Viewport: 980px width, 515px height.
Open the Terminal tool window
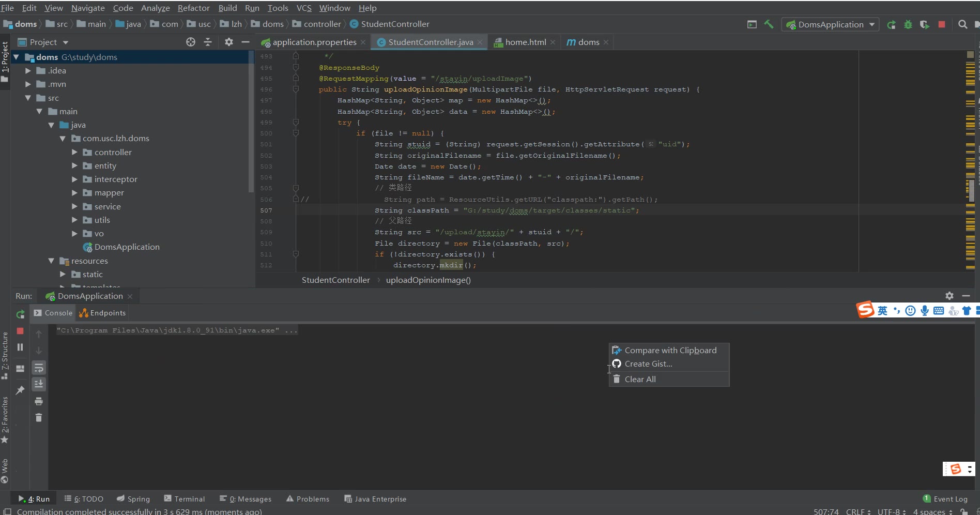185,499
